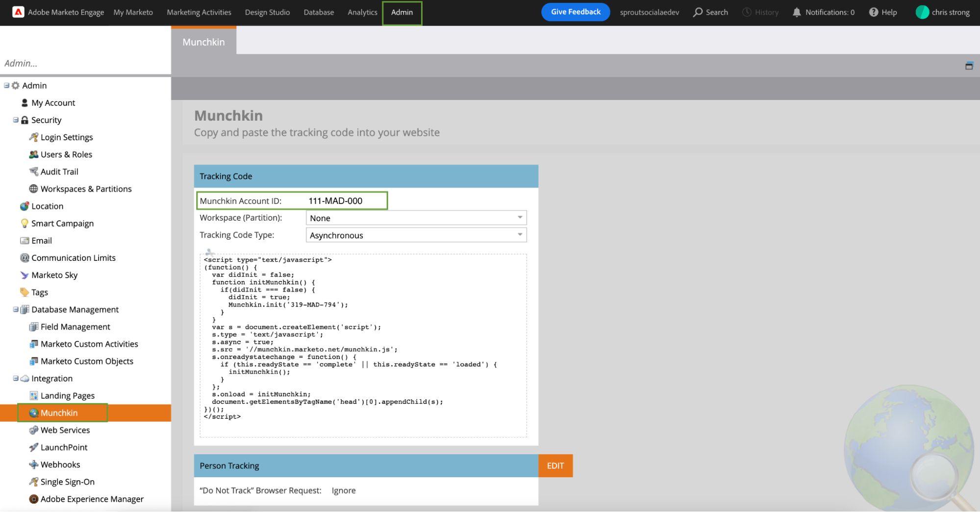This screenshot has height=512, width=980.
Task: Click the Marketo Custom Activities icon
Action: click(33, 344)
